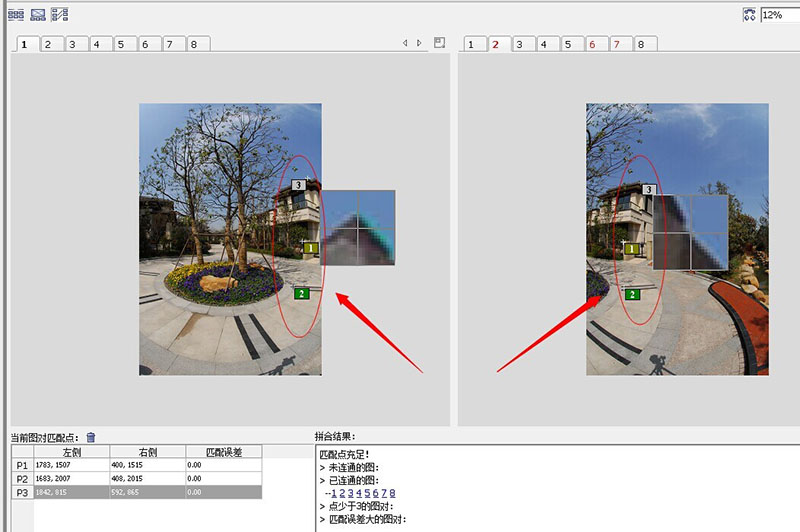This screenshot has height=532, width=800.
Task: Click the small square pane icon beside tab arrows
Action: (438, 43)
